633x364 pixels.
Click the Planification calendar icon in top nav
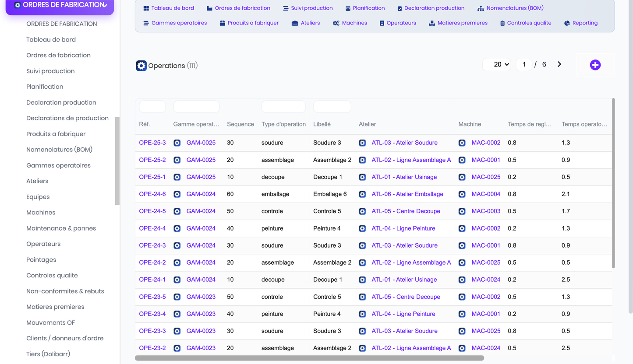click(x=348, y=8)
